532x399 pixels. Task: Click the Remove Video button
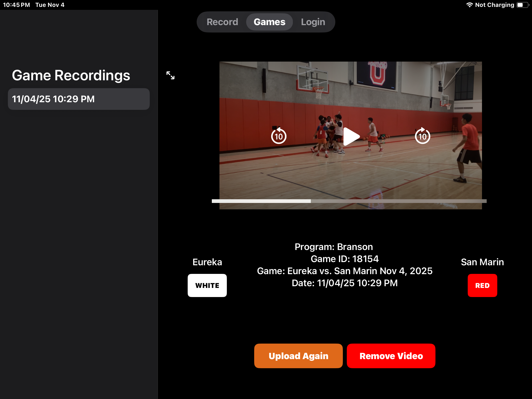tap(391, 356)
